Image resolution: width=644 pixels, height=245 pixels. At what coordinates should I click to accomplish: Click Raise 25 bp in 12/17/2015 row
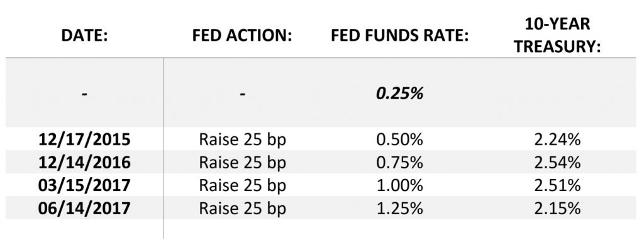tap(242, 140)
